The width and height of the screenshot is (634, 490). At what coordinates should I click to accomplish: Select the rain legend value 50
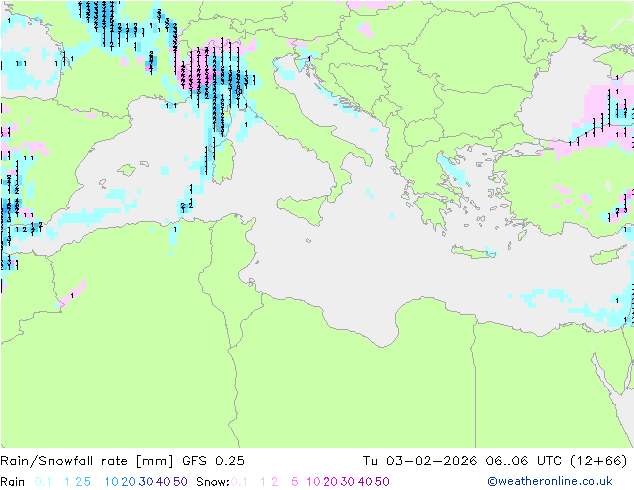pos(180,482)
